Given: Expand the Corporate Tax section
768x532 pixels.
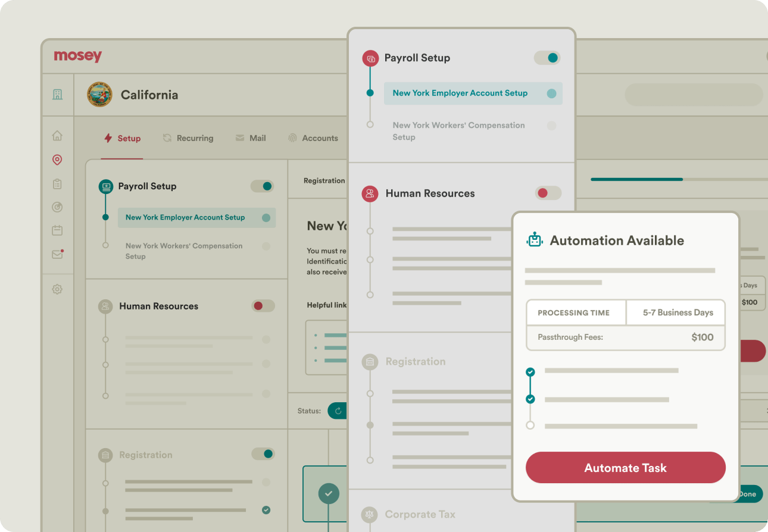Looking at the screenshot, I should coord(420,514).
